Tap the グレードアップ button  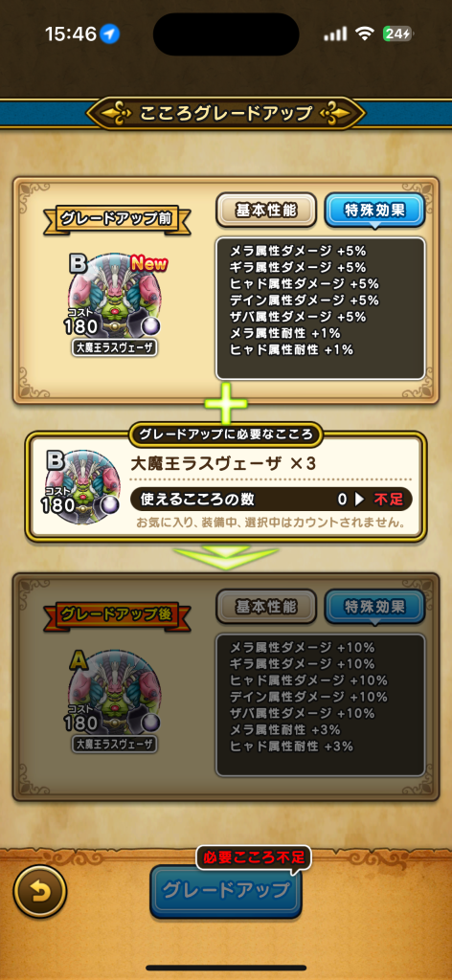[x=226, y=890]
